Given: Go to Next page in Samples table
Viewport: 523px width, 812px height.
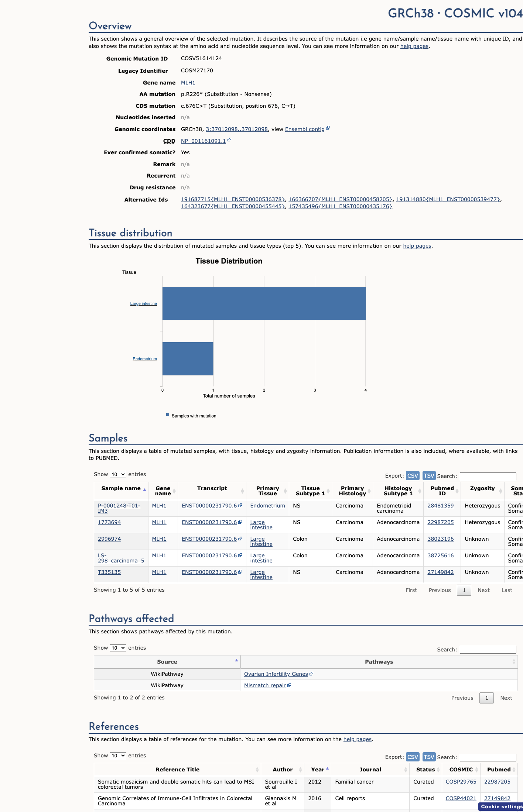Looking at the screenshot, I should tap(483, 590).
